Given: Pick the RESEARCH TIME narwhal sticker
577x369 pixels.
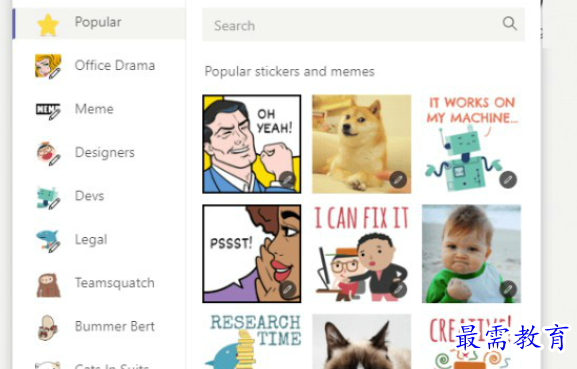Looking at the screenshot, I should click(x=252, y=341).
